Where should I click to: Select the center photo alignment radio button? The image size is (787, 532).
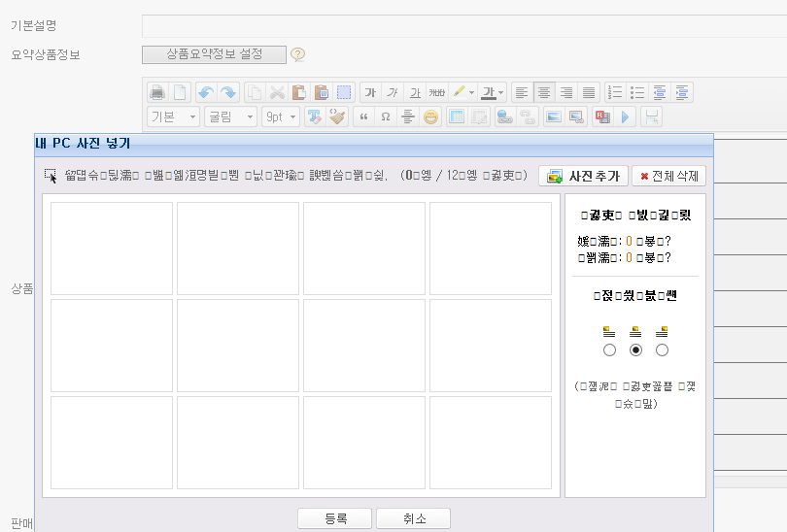point(635,349)
